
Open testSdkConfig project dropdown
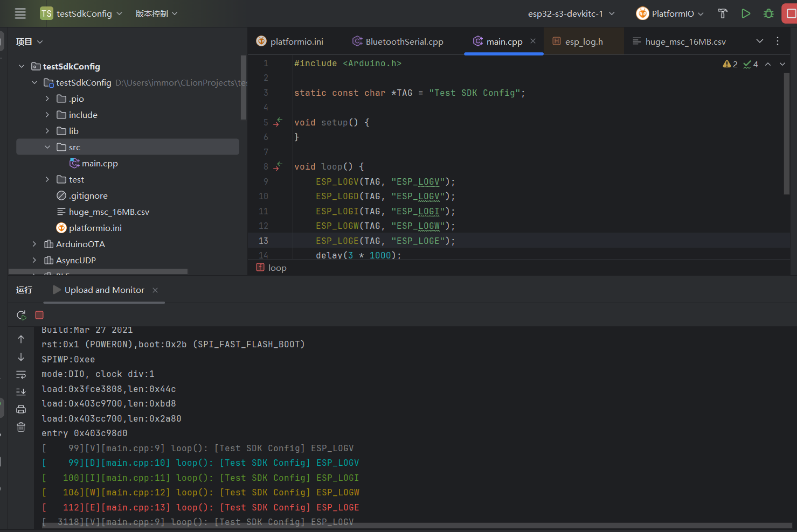click(81, 13)
